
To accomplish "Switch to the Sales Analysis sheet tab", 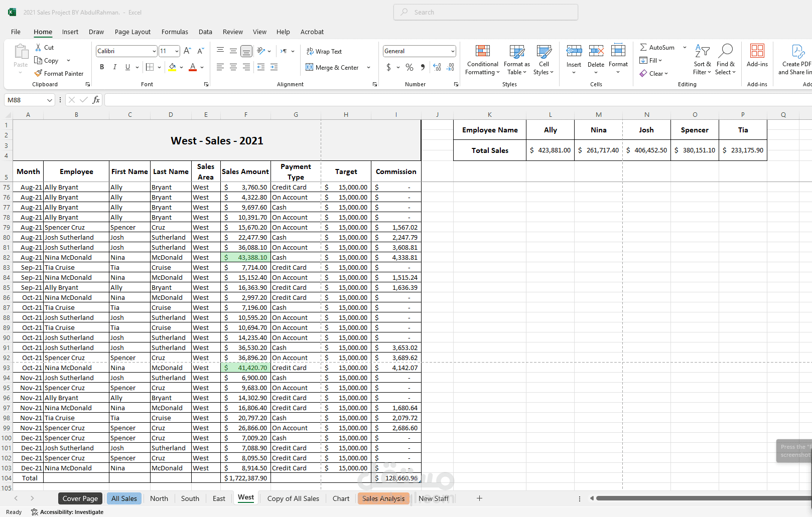I will [x=383, y=498].
